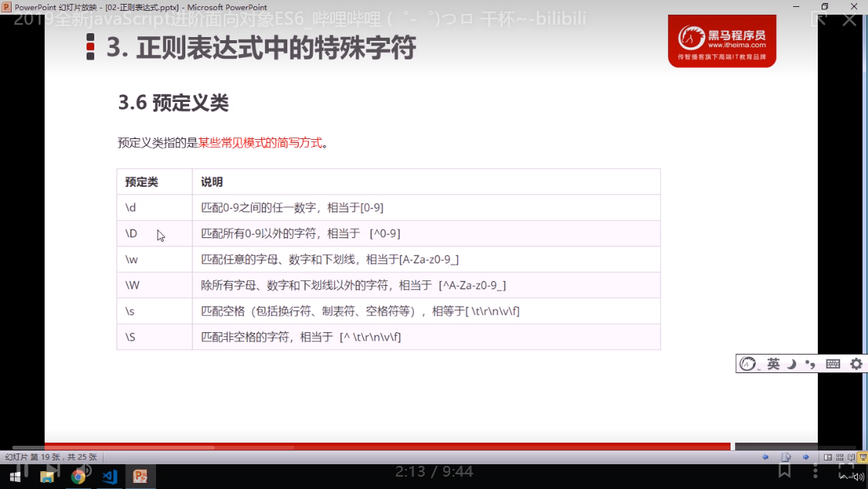This screenshot has width=868, height=489.
Task: Click description 匹配任意的字母、数字和下划线
Action: pyautogui.click(x=278, y=259)
